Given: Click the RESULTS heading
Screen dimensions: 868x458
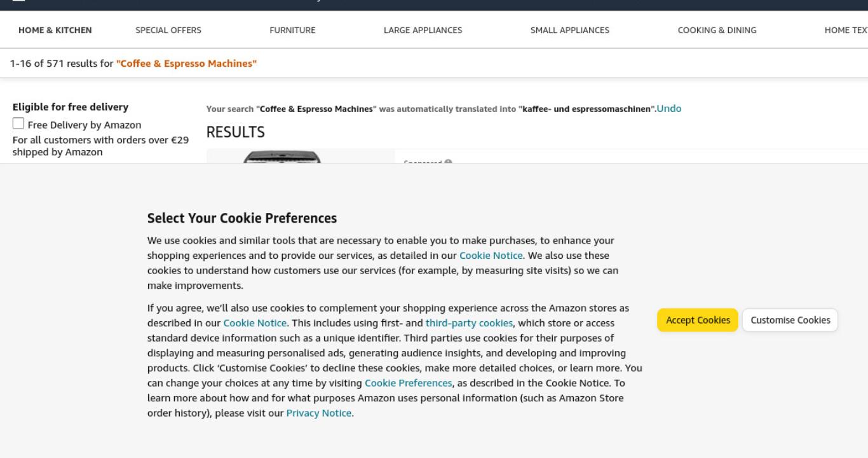Looking at the screenshot, I should tap(236, 132).
